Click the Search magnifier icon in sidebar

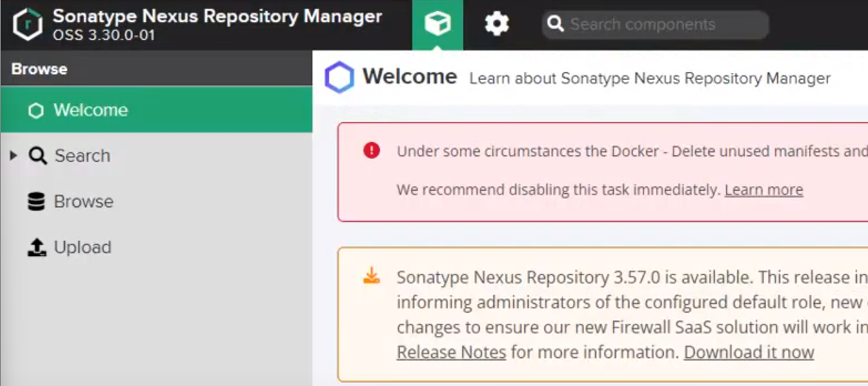point(38,155)
